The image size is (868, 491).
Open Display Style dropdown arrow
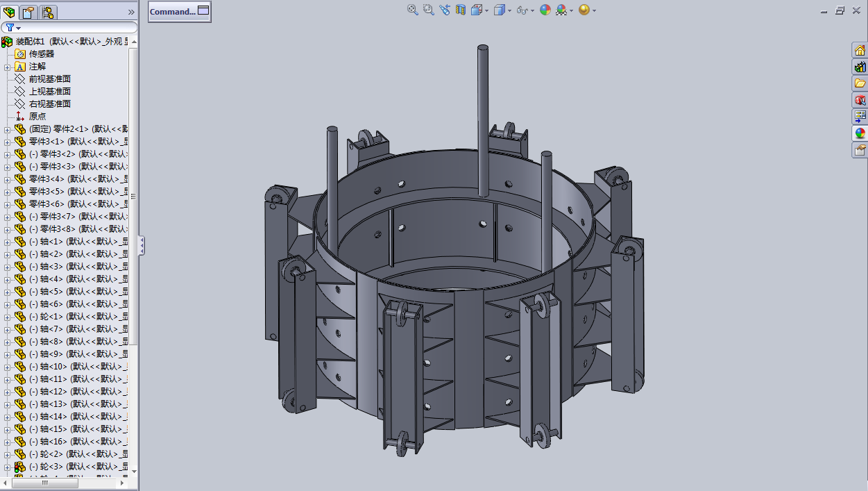509,10
